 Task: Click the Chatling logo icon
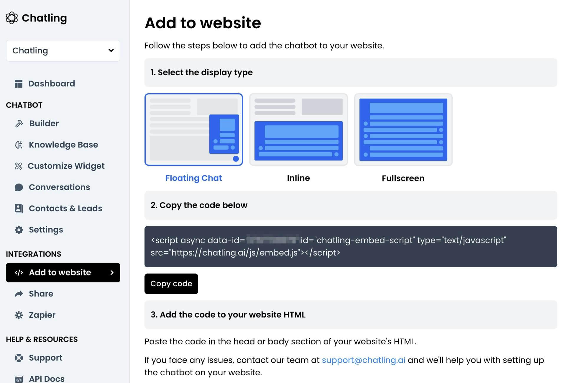click(12, 18)
